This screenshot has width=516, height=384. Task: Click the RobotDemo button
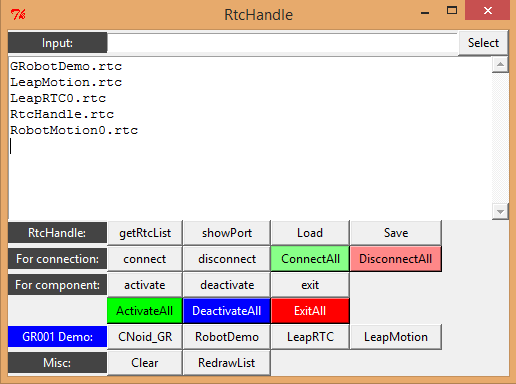[227, 337]
